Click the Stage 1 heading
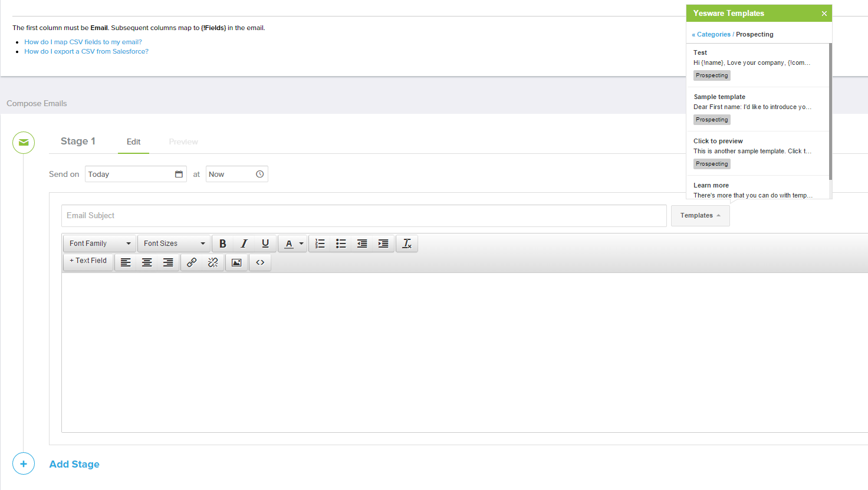 (78, 141)
